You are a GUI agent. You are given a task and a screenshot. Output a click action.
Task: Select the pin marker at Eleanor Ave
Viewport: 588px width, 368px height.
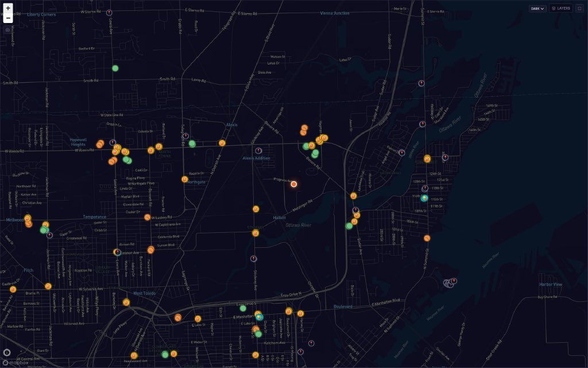(x=117, y=252)
